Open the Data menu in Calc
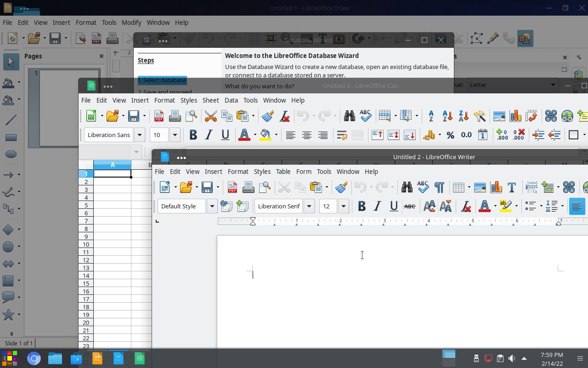This screenshot has height=368, width=588. click(x=231, y=100)
